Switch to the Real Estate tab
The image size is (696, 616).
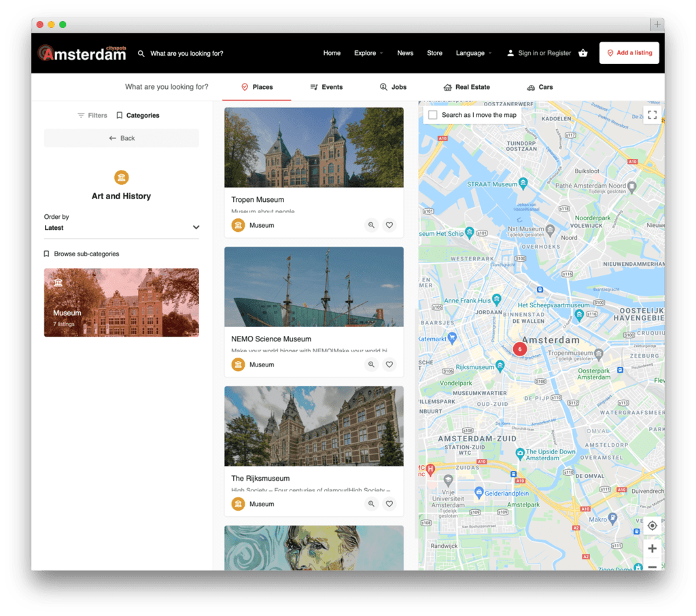pyautogui.click(x=466, y=87)
